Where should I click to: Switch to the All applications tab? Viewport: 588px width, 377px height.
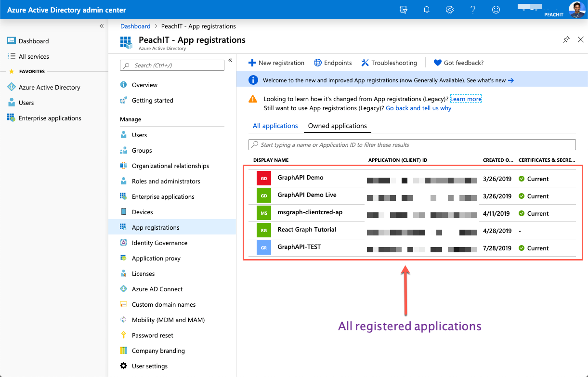275,126
